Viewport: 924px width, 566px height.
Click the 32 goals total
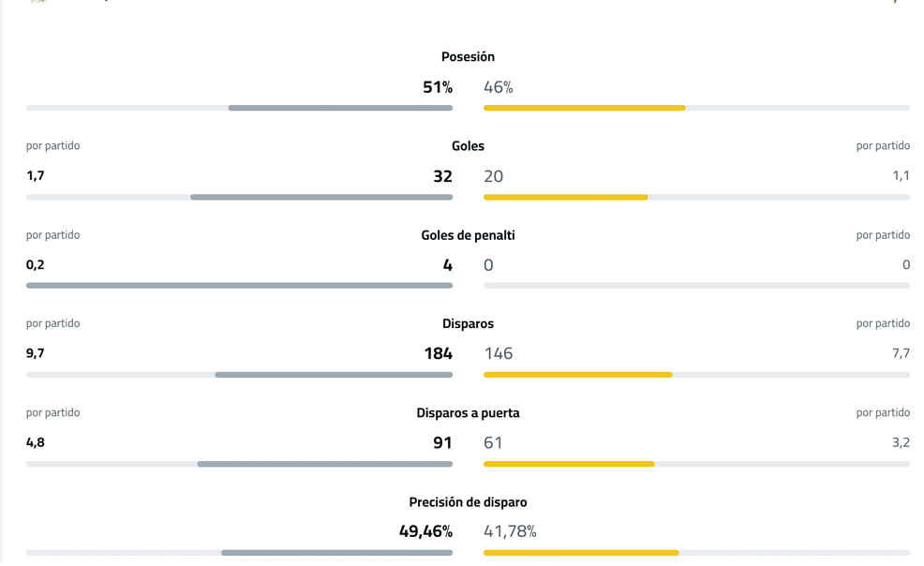pyautogui.click(x=442, y=176)
